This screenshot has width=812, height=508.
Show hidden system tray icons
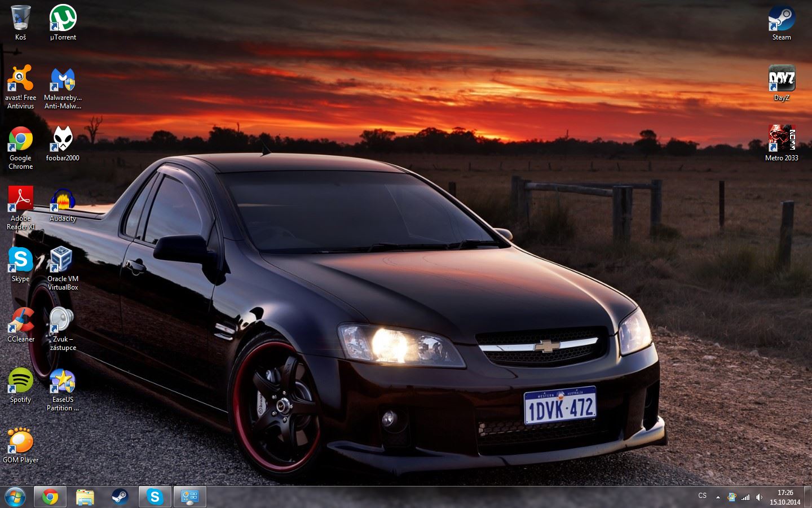coord(718,497)
